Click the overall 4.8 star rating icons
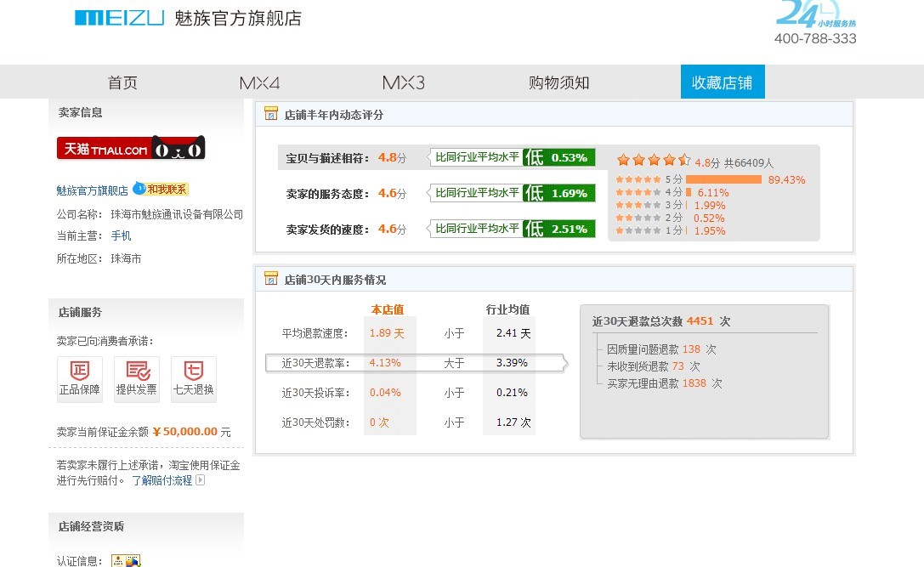The image size is (924, 567). click(x=654, y=160)
